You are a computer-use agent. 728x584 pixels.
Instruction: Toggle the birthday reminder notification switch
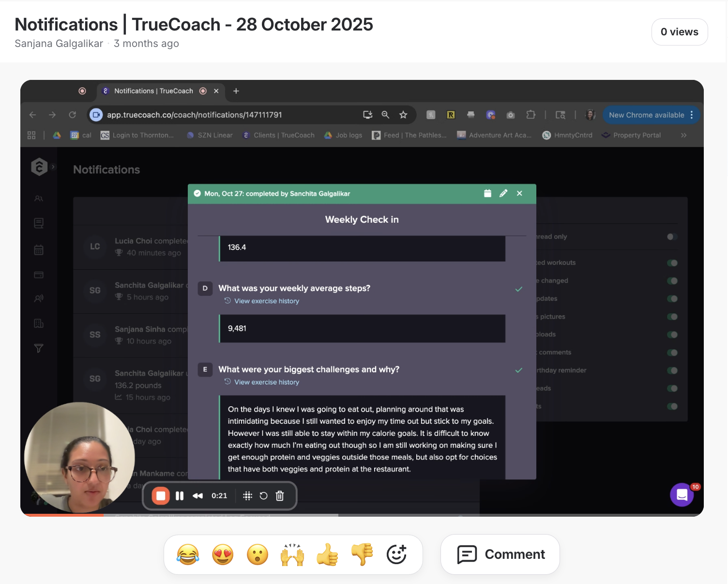pyautogui.click(x=672, y=370)
